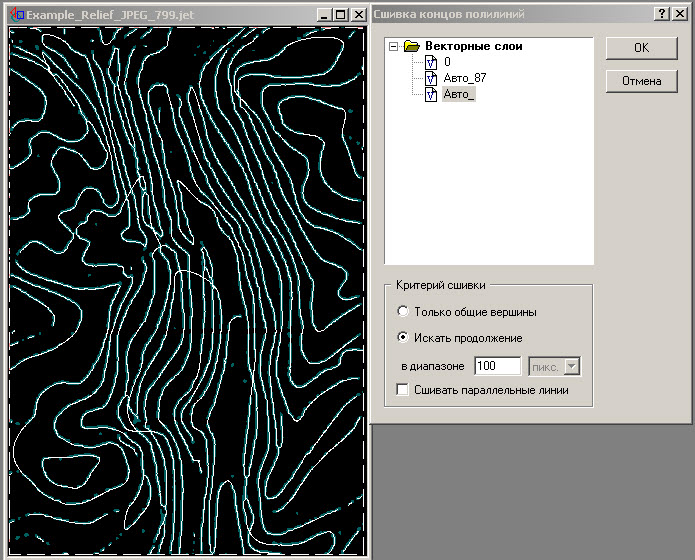
Task: Select the Векторные слои root label
Action: click(473, 47)
